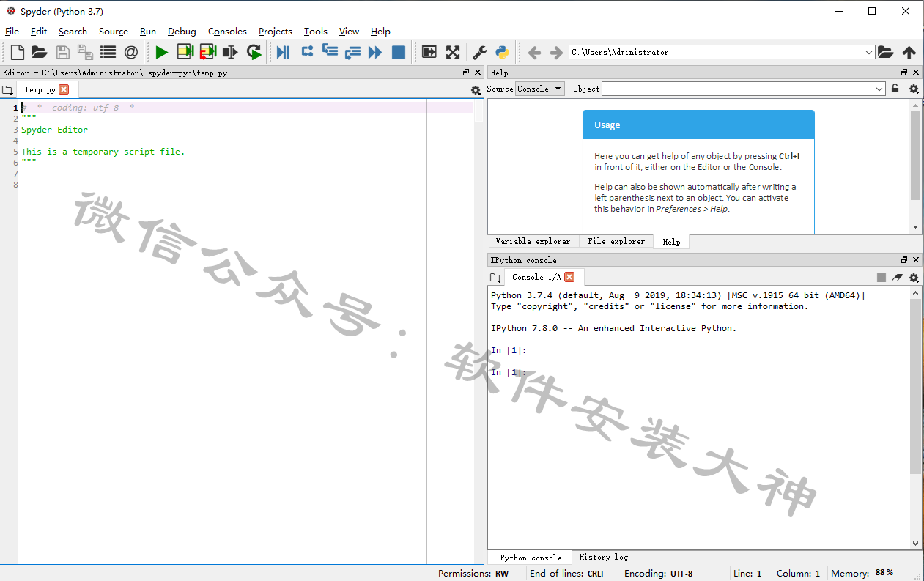Expand the Source Console dropdown
Viewport: 924px width, 581px height.
pos(540,89)
